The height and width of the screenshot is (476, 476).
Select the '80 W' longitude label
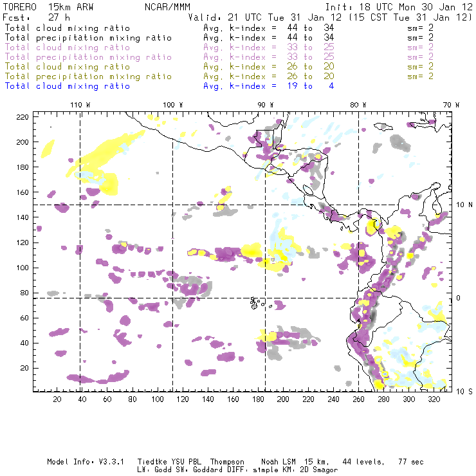pyautogui.click(x=358, y=105)
